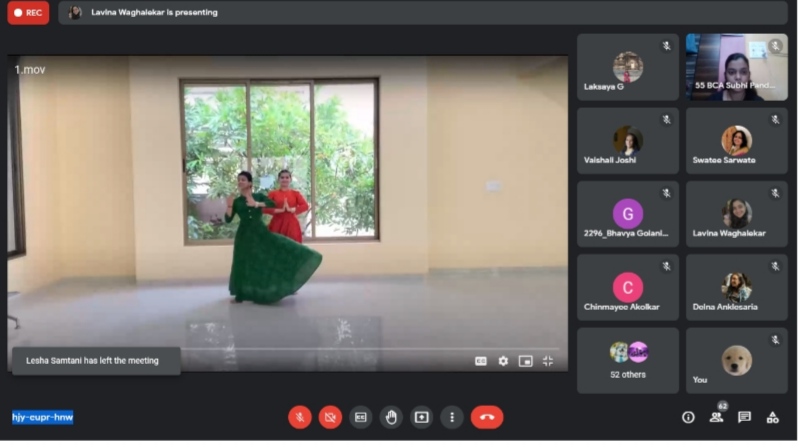This screenshot has height=448, width=799.
Task: Expand the 52 others participant tile
Action: point(628,360)
